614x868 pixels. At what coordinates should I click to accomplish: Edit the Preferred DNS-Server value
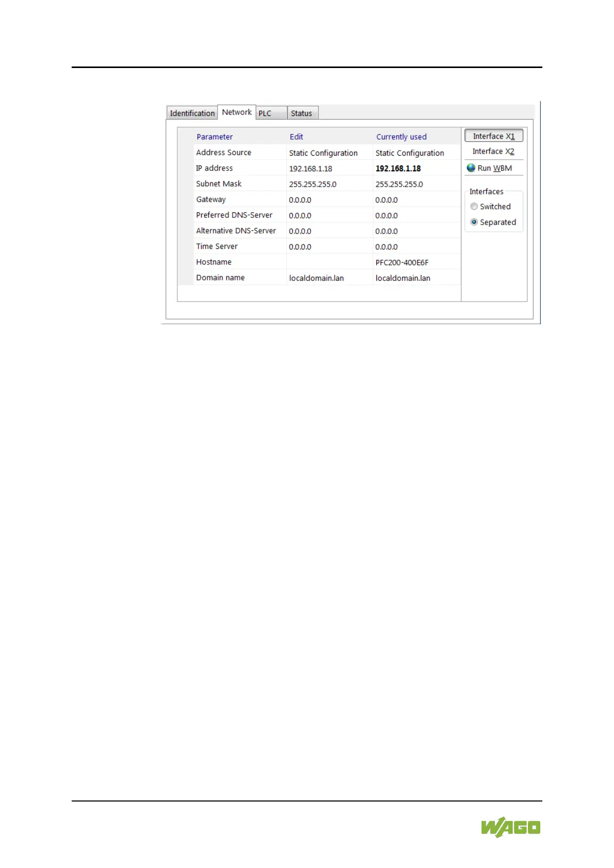(x=329, y=215)
